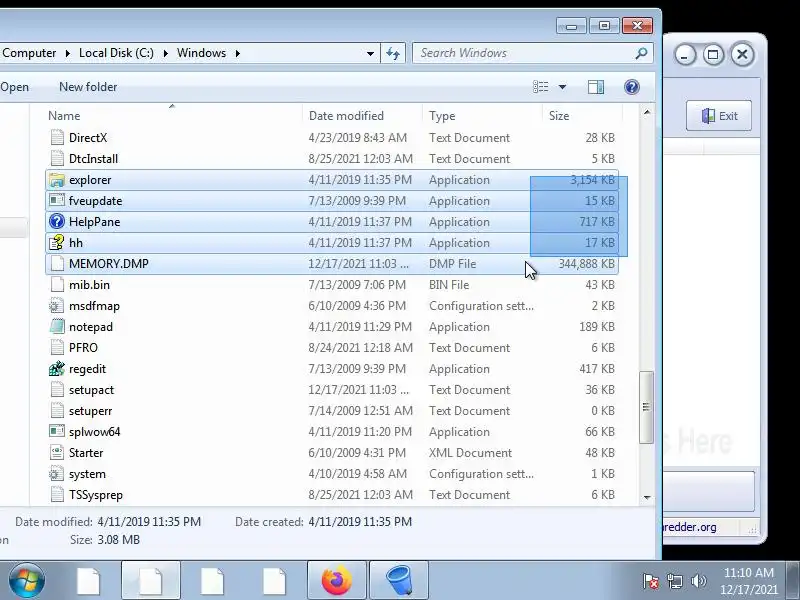Click the Starter XML document icon
800x600 pixels.
pos(57,453)
